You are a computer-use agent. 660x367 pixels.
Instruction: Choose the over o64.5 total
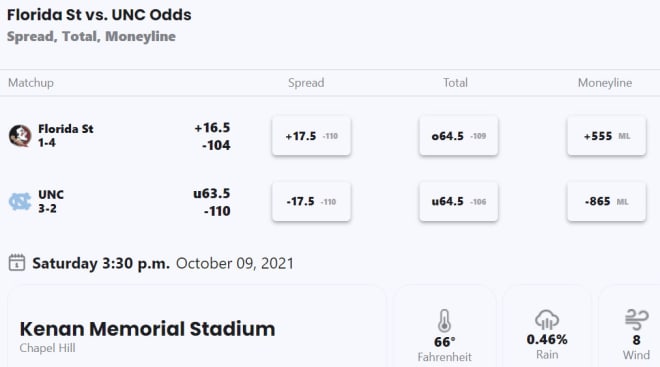pyautogui.click(x=458, y=136)
